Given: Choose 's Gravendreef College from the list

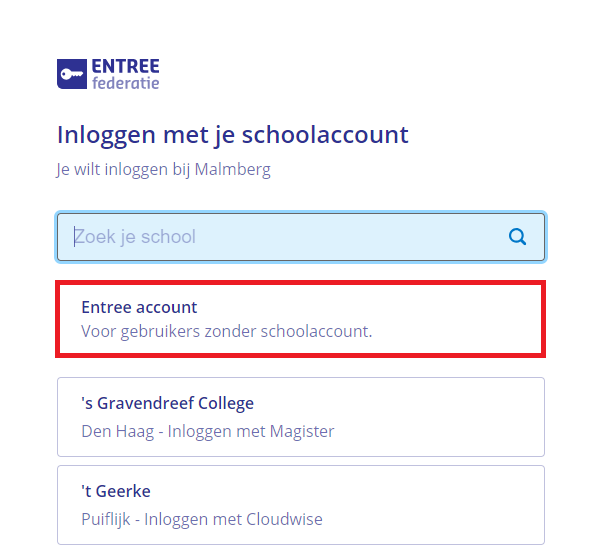Looking at the screenshot, I should tap(301, 417).
